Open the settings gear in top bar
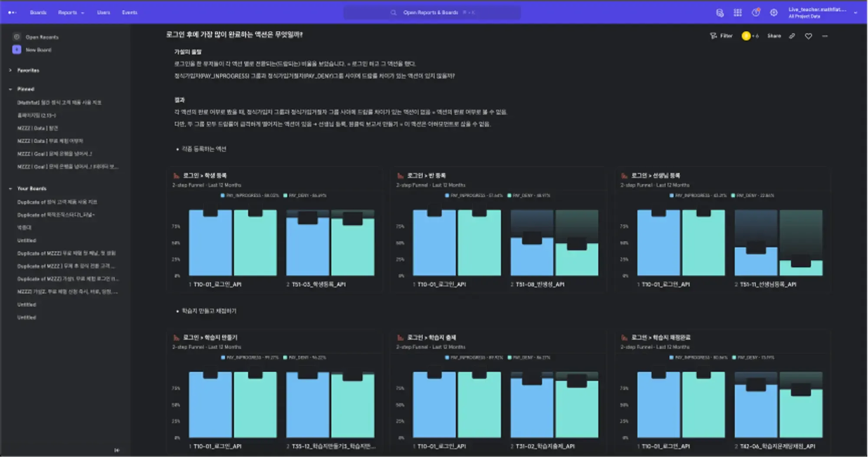This screenshot has width=868, height=457. pos(773,13)
